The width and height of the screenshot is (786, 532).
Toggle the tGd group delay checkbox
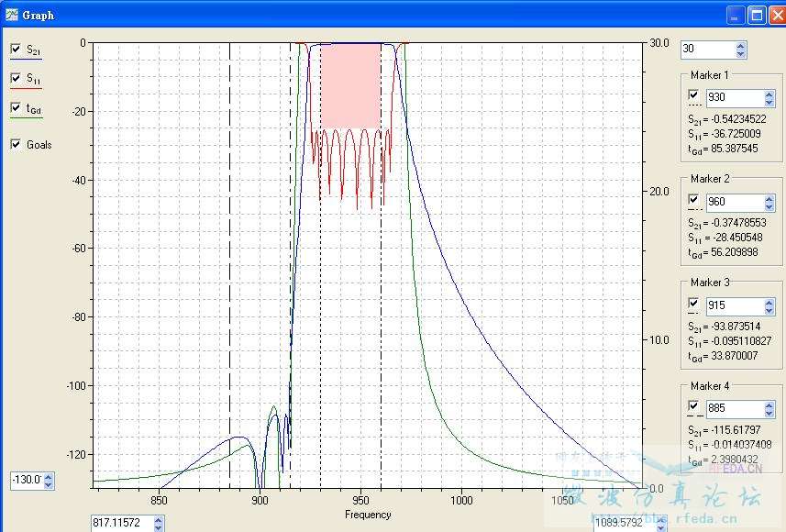(16, 107)
